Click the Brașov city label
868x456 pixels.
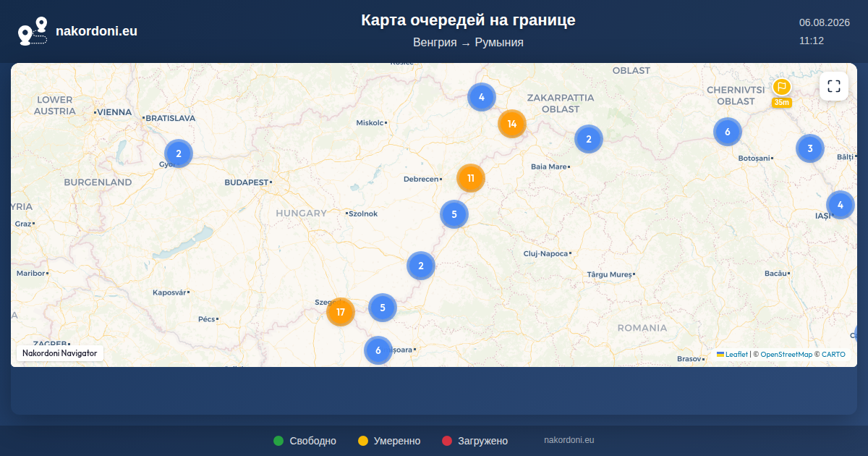(x=689, y=359)
